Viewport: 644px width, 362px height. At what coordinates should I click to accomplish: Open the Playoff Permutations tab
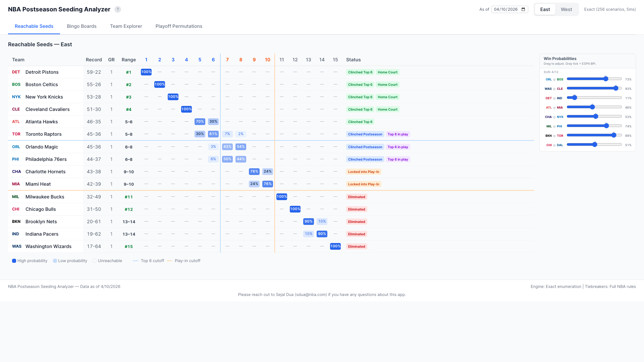coord(179,26)
